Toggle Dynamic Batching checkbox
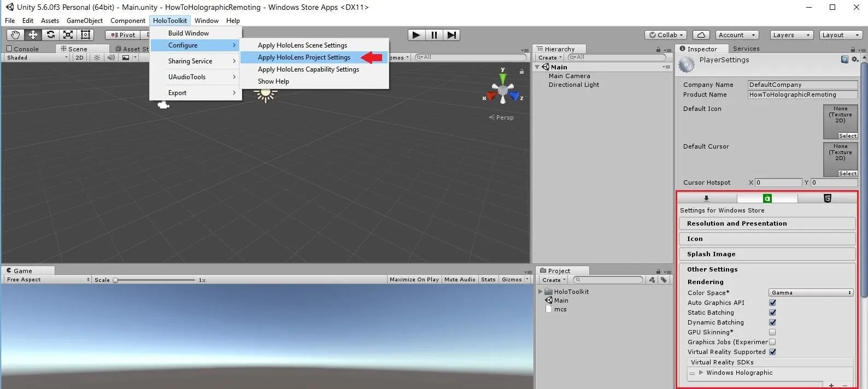The height and width of the screenshot is (389, 868). (772, 322)
